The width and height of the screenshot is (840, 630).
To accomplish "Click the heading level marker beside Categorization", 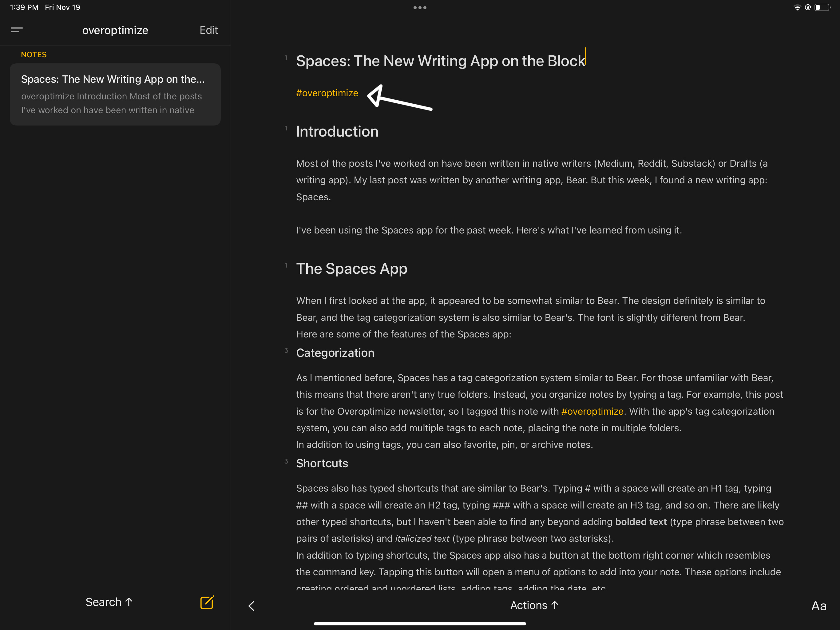I will point(286,350).
